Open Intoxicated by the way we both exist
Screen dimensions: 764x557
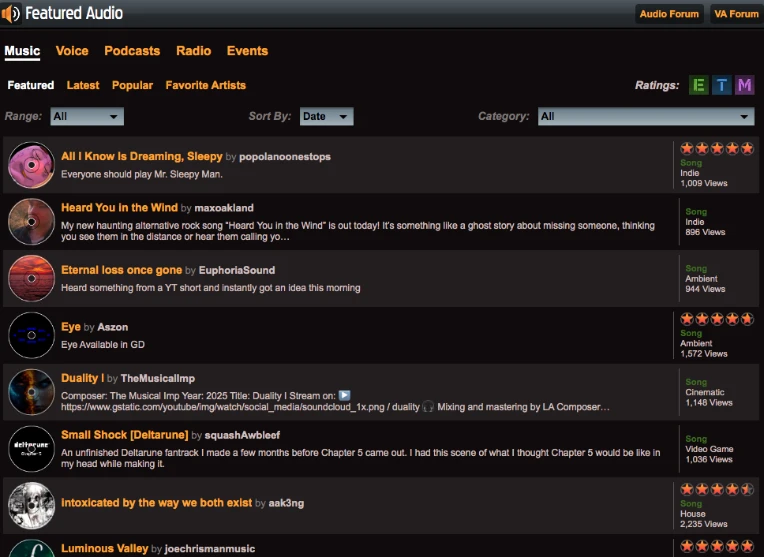coord(156,503)
